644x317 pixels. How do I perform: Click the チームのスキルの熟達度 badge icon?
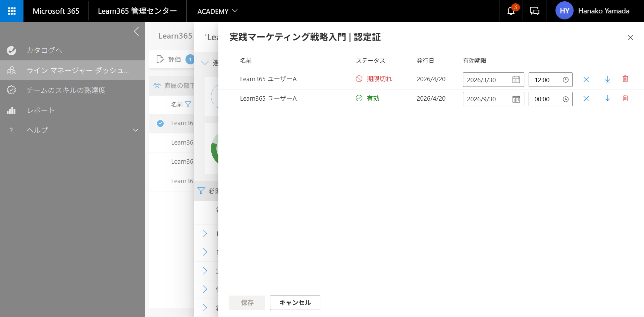(11, 90)
